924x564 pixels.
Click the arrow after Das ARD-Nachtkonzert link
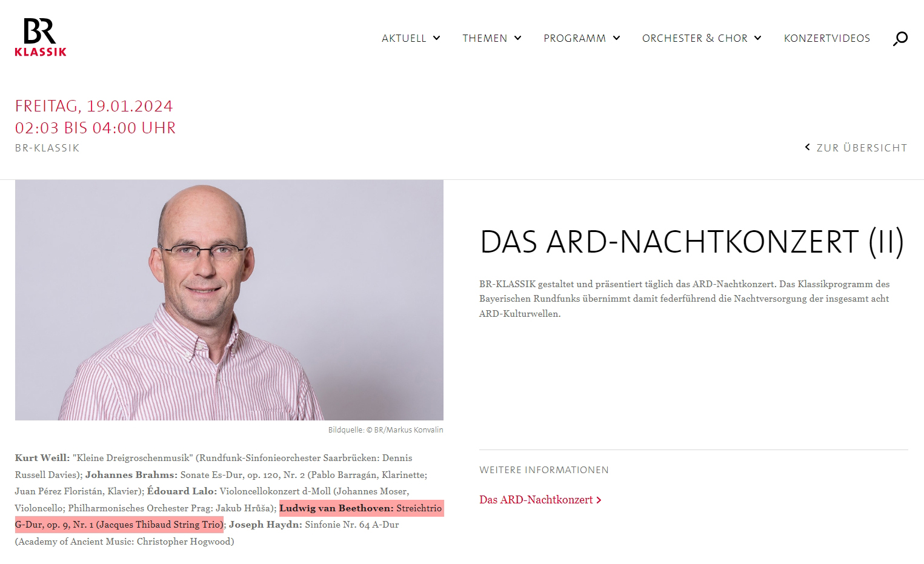click(x=599, y=500)
